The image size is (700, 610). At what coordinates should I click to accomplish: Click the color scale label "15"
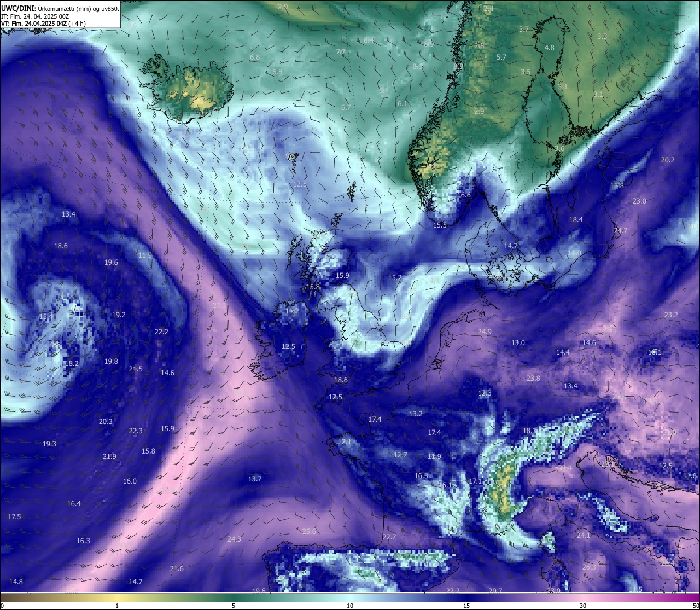point(466,606)
